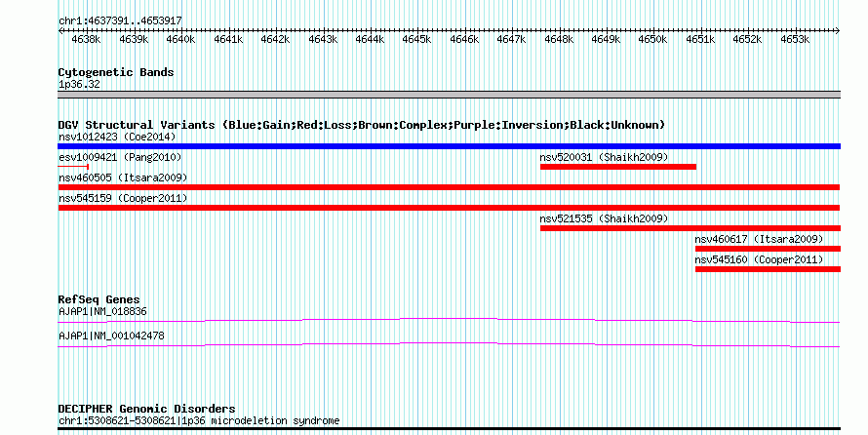Click the 1p36.32 band label
The width and height of the screenshot is (868, 435).
79,84
